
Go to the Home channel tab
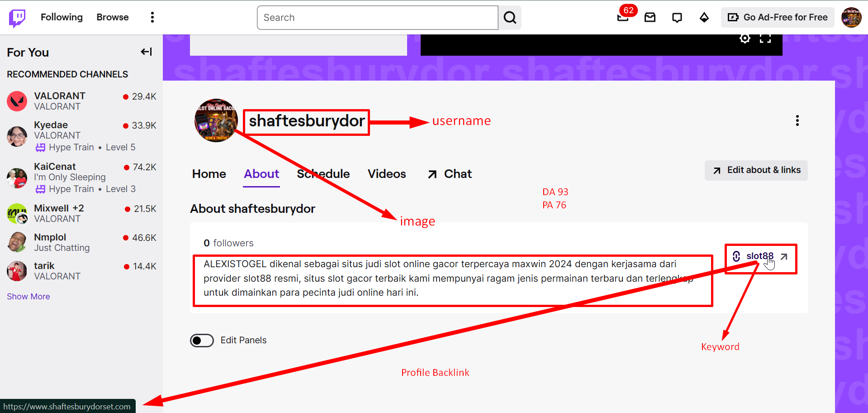209,174
